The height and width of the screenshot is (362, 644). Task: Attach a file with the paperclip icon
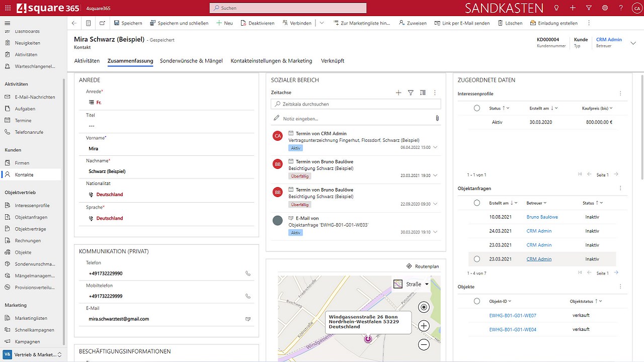[437, 118]
